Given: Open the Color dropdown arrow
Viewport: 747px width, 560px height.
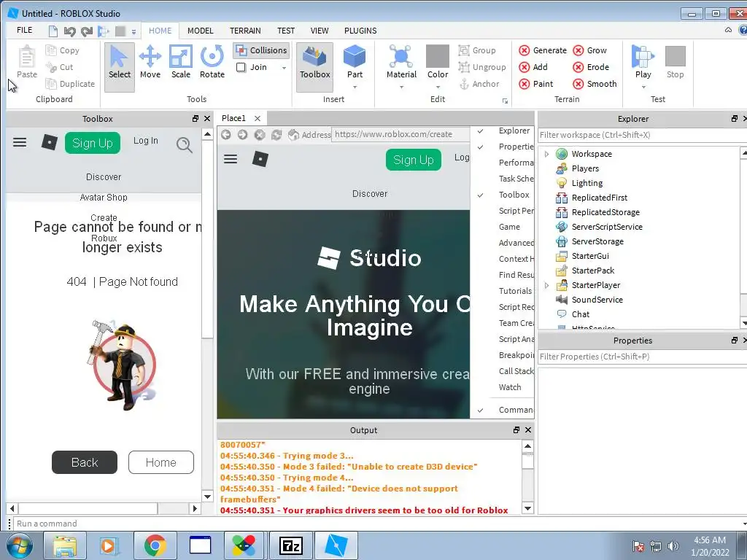Looking at the screenshot, I should [x=438, y=87].
